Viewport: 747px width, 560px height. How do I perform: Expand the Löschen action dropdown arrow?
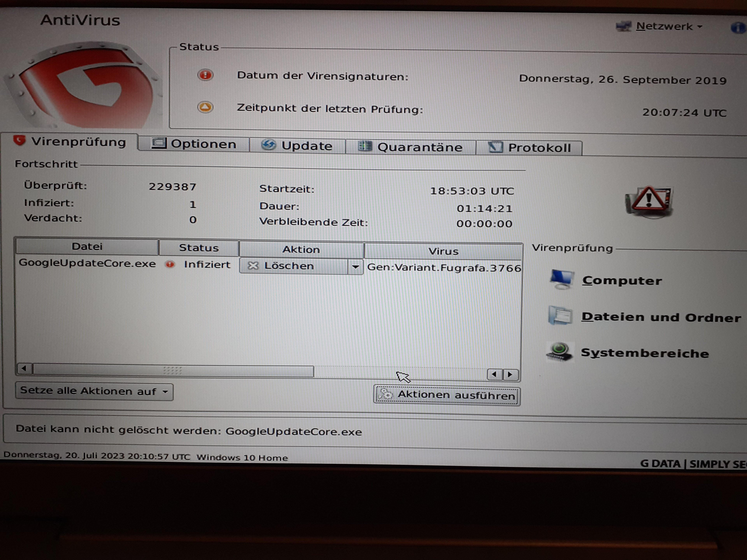pos(355,267)
